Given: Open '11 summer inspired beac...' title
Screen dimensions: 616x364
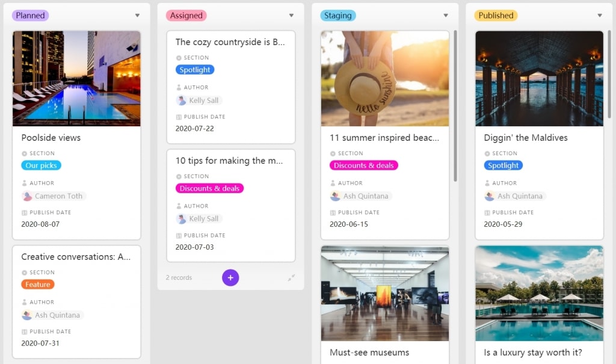Looking at the screenshot, I should click(384, 138).
